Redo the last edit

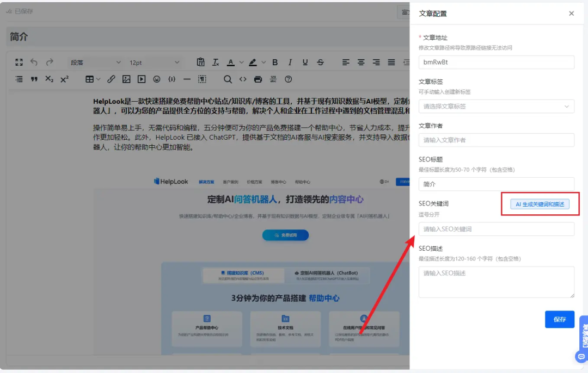(x=50, y=62)
